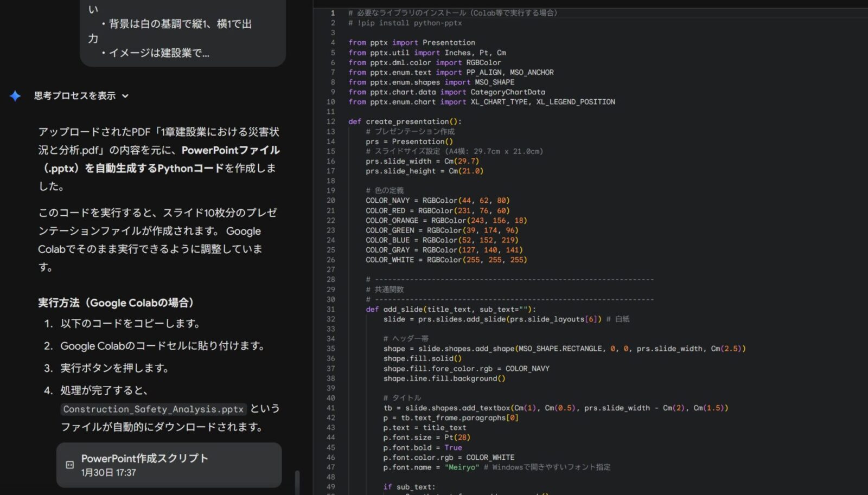Click the p.font.bold = True line

tap(422, 447)
